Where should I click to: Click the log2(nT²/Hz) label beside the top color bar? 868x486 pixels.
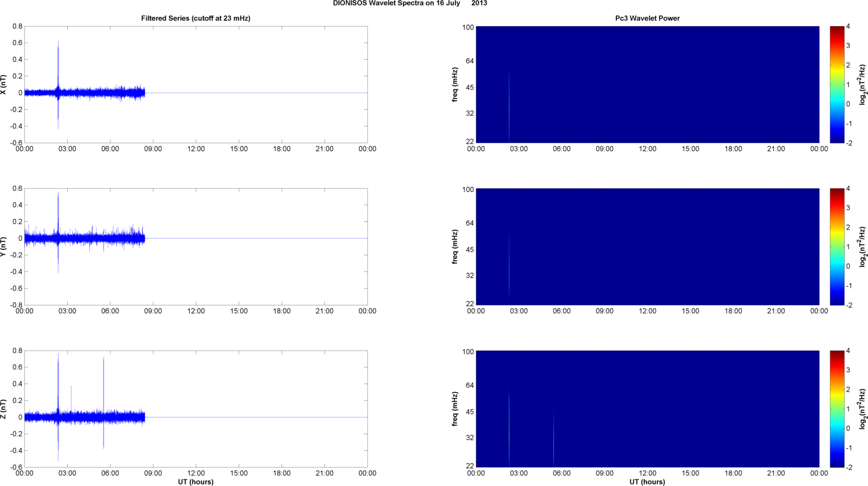click(862, 84)
